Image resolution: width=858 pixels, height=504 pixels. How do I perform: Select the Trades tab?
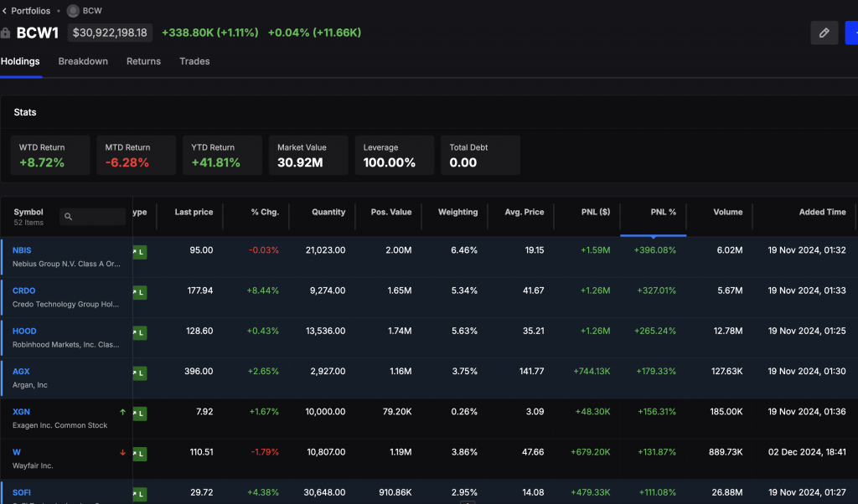click(194, 61)
